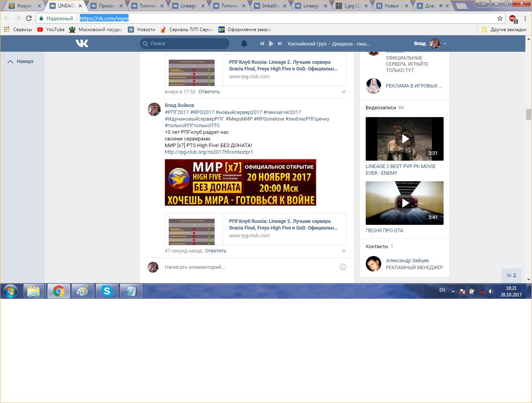Open emoji picker in comment field

pyautogui.click(x=343, y=267)
